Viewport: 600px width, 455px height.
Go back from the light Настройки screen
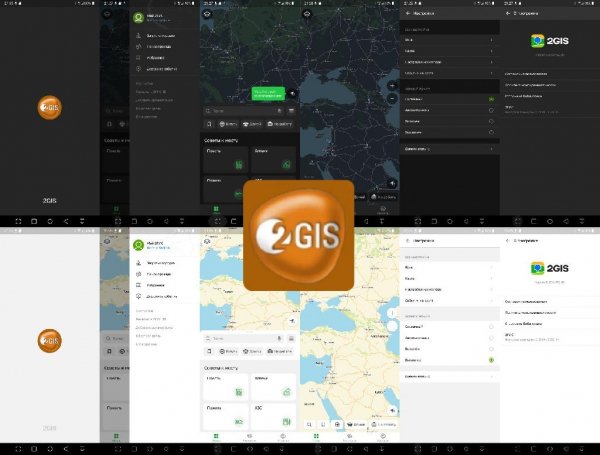[x=408, y=241]
